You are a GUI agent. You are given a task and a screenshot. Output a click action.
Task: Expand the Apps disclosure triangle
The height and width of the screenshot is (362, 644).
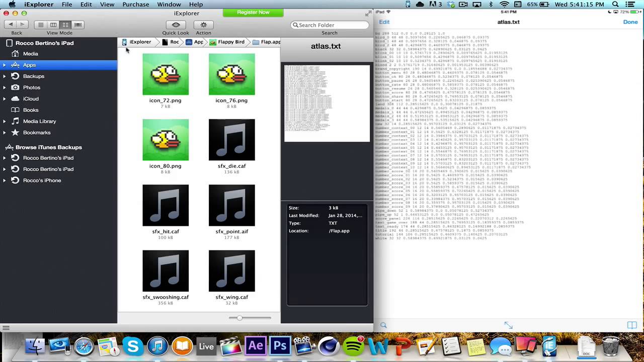click(x=5, y=65)
